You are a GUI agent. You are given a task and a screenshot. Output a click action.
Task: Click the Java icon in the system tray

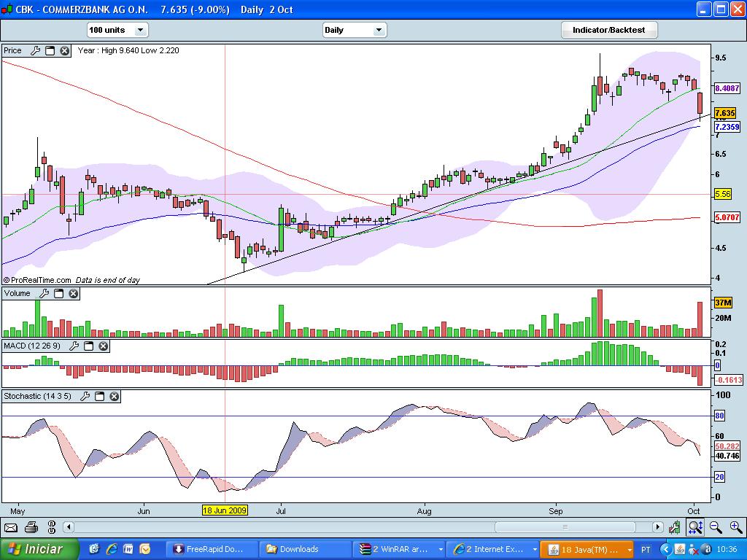tap(680, 550)
